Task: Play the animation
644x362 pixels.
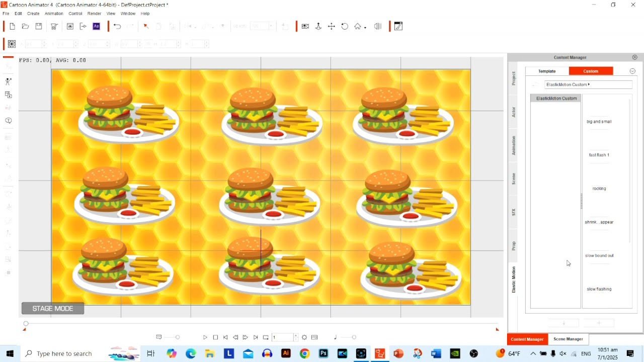Action: (x=205, y=337)
